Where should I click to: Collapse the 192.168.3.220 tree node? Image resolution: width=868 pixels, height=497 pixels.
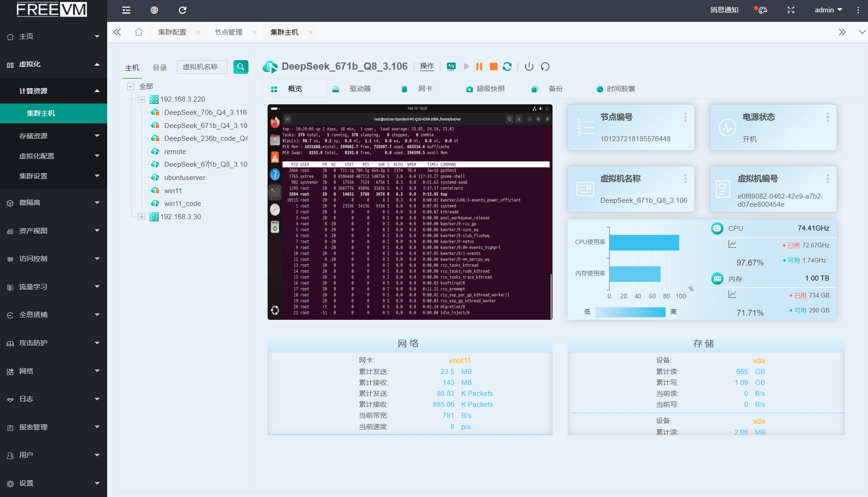[142, 99]
